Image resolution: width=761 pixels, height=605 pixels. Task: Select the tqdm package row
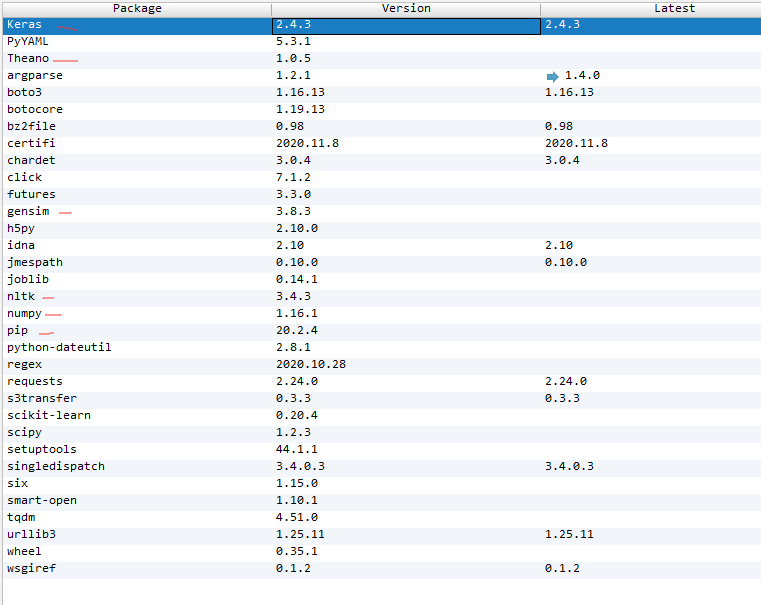coord(381,519)
